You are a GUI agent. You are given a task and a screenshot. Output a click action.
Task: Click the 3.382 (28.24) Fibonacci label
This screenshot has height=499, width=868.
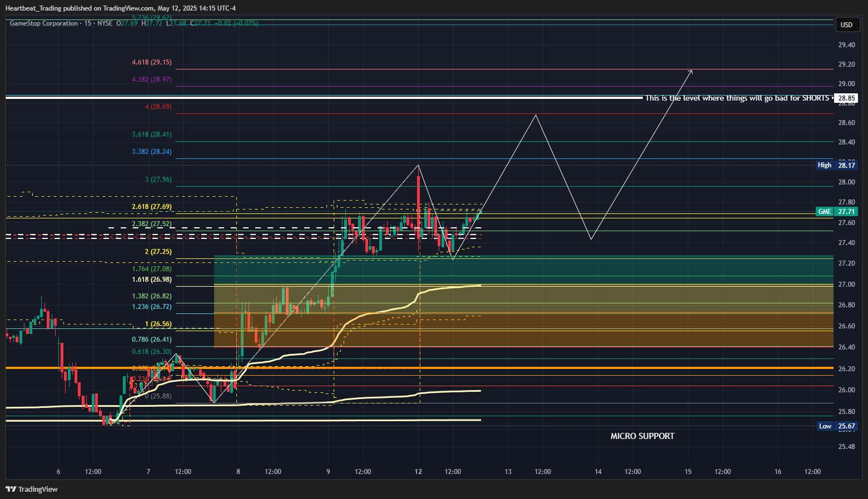click(x=152, y=152)
